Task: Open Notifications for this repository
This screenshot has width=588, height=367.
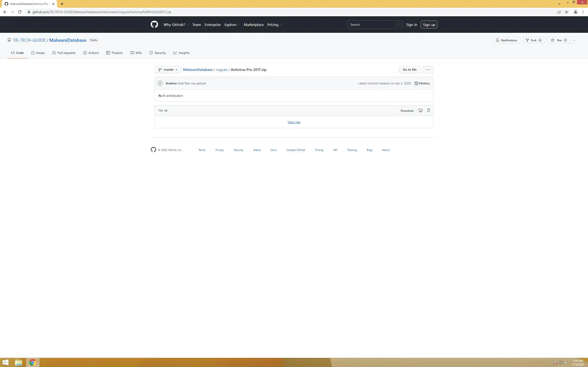Action: pyautogui.click(x=506, y=40)
